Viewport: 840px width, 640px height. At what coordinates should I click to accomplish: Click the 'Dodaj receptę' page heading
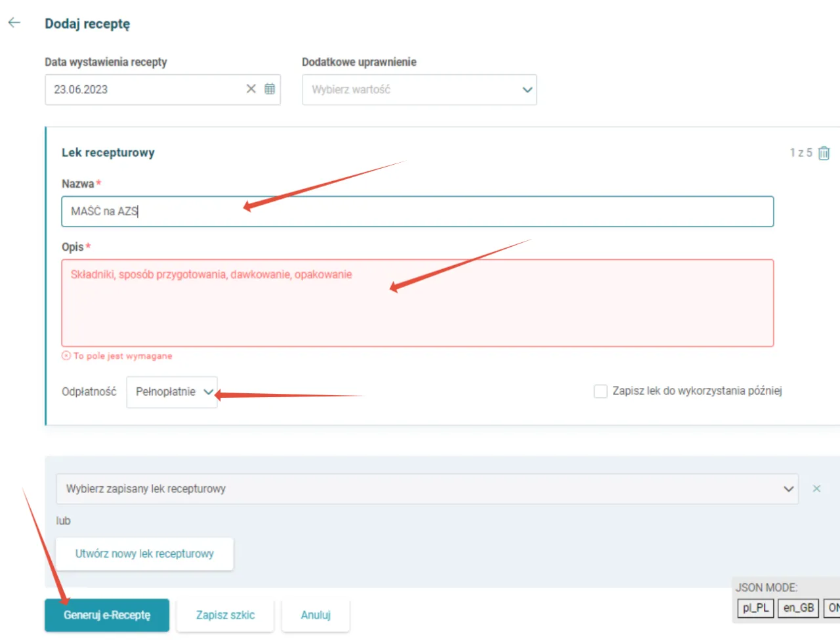(87, 24)
